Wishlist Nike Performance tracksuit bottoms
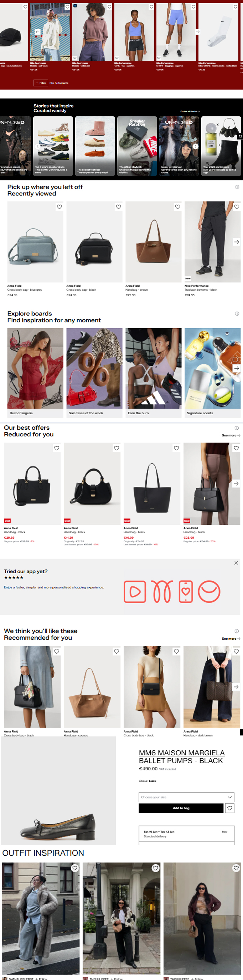The width and height of the screenshot is (243, 980). point(237,206)
